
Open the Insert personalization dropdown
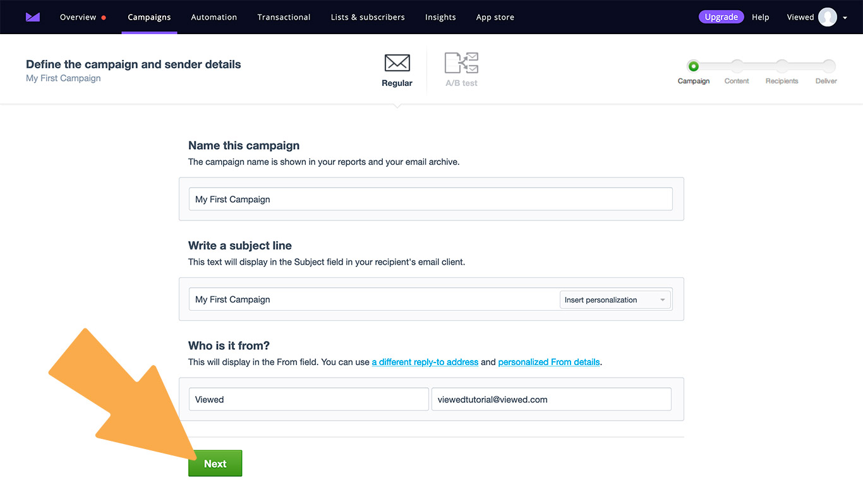[x=615, y=299]
